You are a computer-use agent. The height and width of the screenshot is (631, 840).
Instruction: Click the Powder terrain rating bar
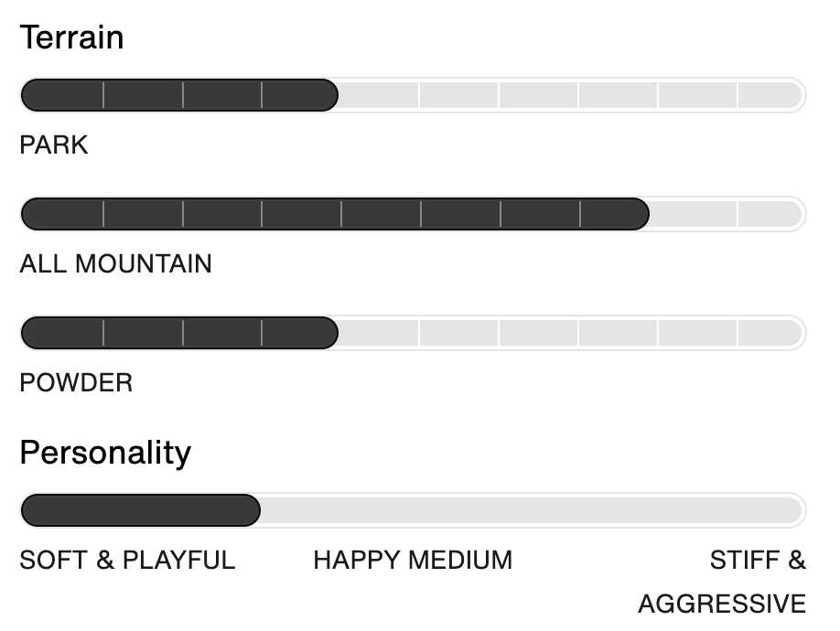tap(413, 333)
